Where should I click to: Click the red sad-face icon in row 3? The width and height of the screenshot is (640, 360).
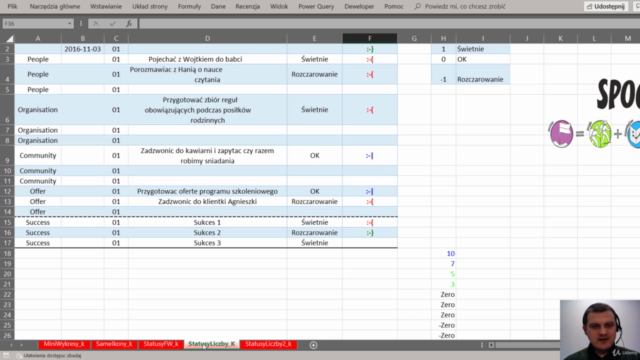point(370,60)
